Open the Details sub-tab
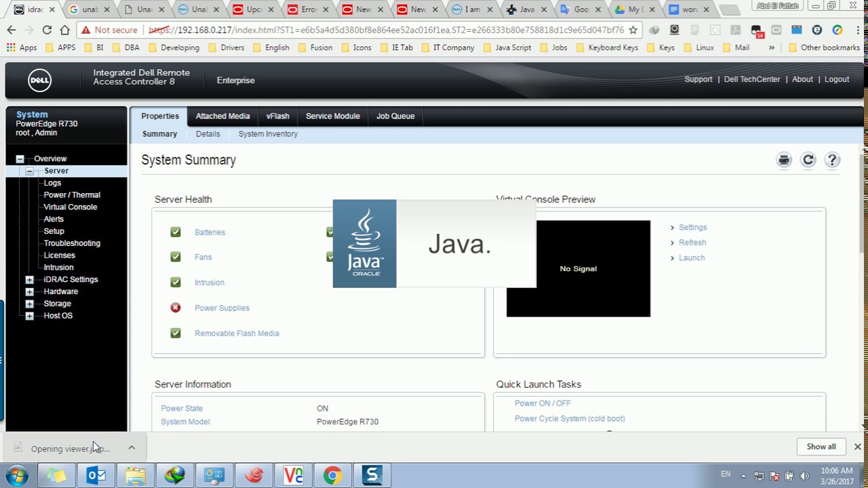The image size is (868, 488). tap(208, 134)
